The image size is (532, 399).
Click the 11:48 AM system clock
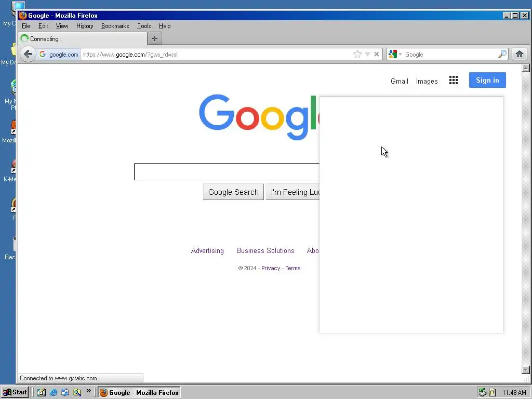point(514,393)
